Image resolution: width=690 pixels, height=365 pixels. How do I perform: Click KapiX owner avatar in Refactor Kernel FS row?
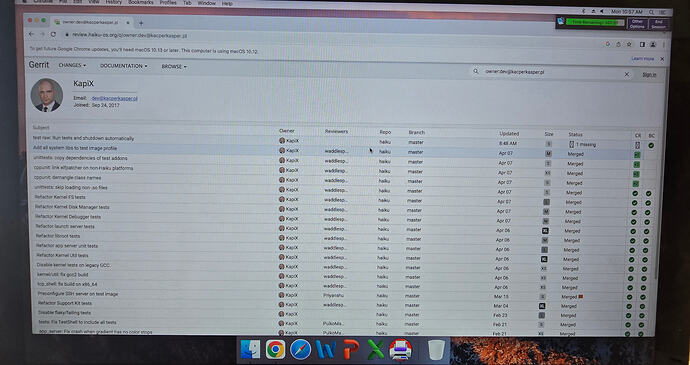282,199
